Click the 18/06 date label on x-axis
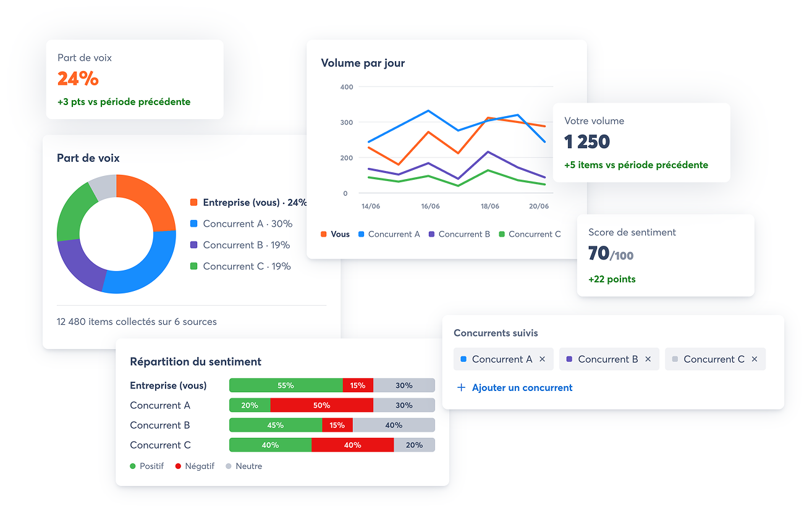 pos(489,206)
